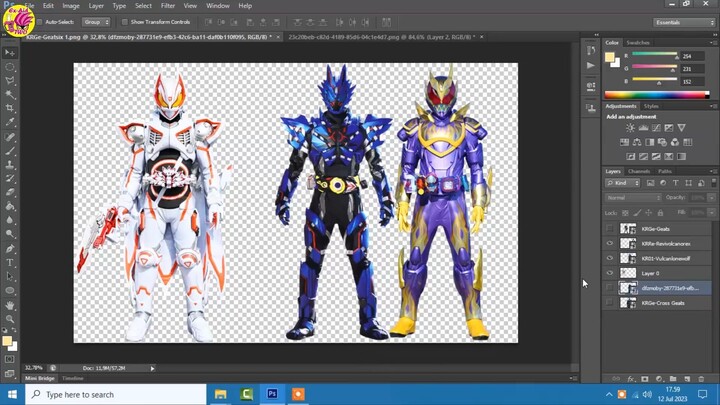Select the Ellipse shape tool
720x405 pixels.
pyautogui.click(x=10, y=291)
